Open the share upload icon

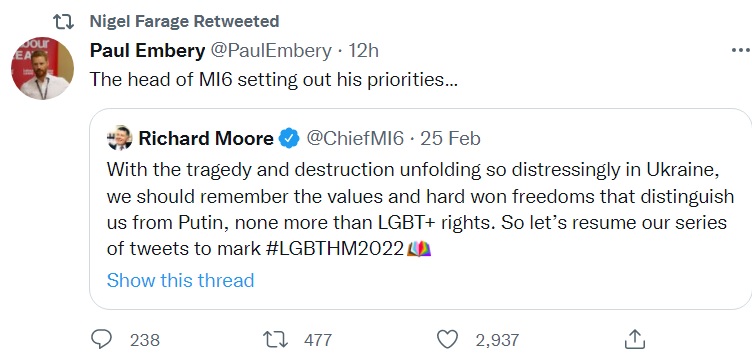pyautogui.click(x=634, y=339)
